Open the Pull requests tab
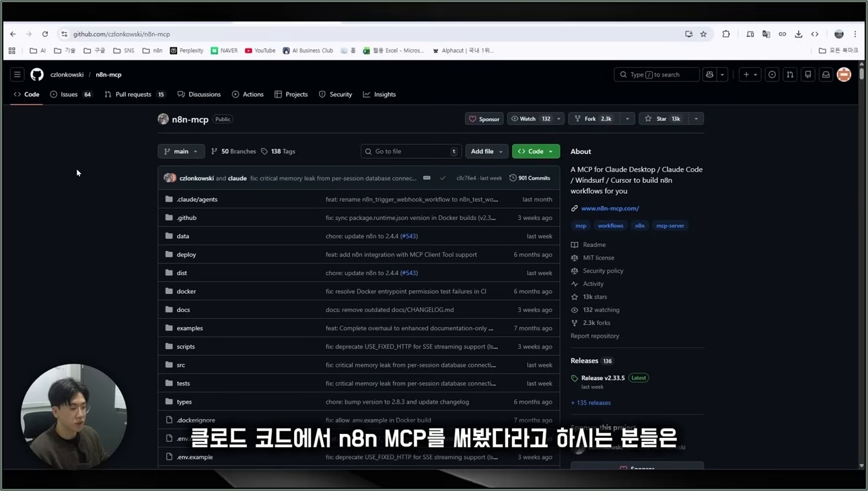Image resolution: width=868 pixels, height=491 pixels. (135, 95)
